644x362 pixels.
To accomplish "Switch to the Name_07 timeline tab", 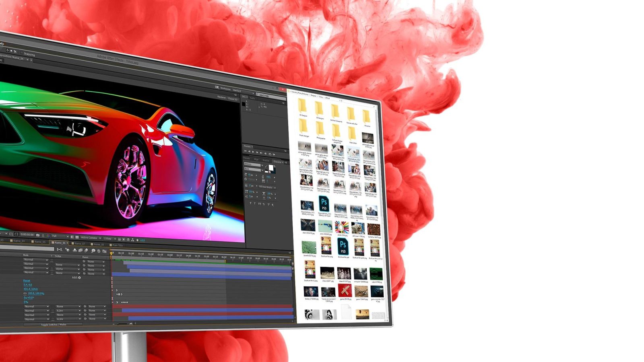I will pyautogui.click(x=79, y=243).
